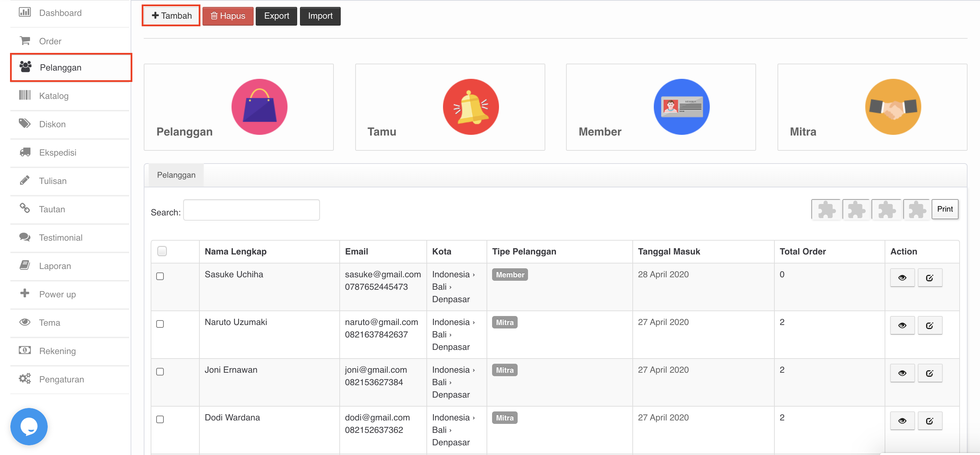Open the chat bubble widget
980x455 pixels.
pos(29,426)
